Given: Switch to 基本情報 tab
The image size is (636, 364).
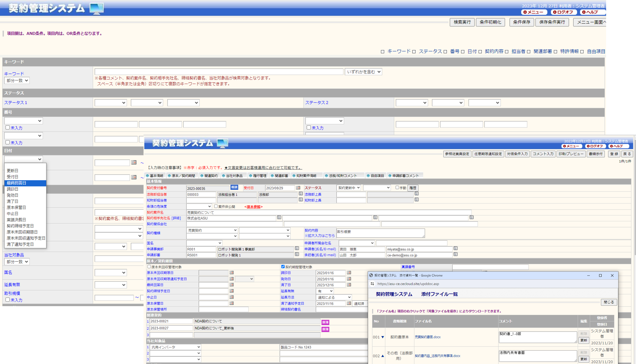Looking at the screenshot, I should pyautogui.click(x=155, y=176).
